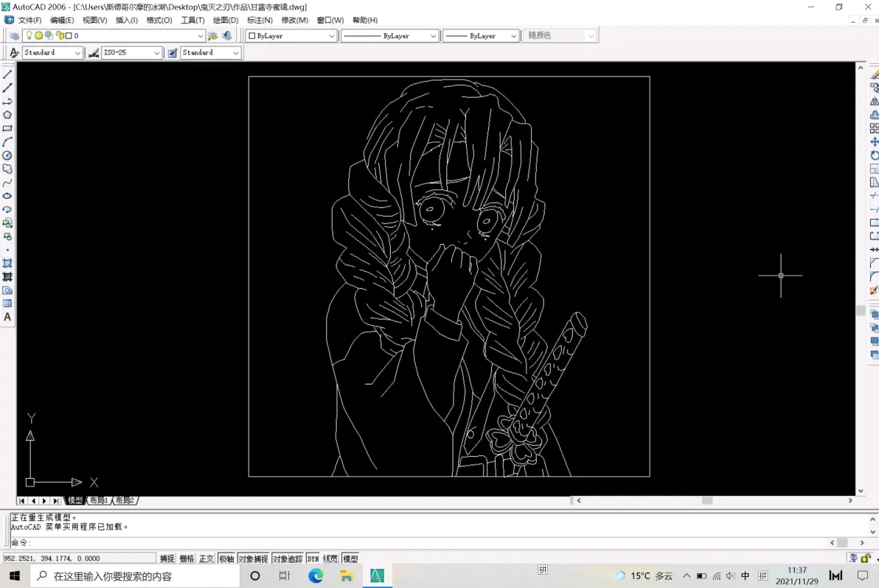Toggle 栅格 grid display
Image resolution: width=879 pixels, height=588 pixels.
(x=187, y=559)
